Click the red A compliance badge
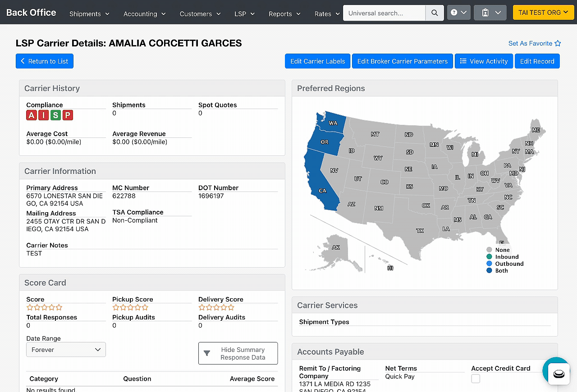Image resolution: width=577 pixels, height=392 pixels. point(32,115)
